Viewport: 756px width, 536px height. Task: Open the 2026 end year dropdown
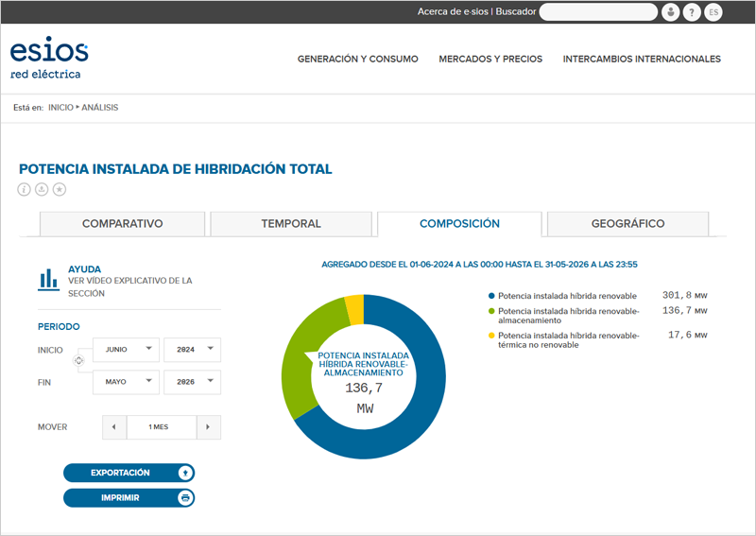[x=193, y=382]
